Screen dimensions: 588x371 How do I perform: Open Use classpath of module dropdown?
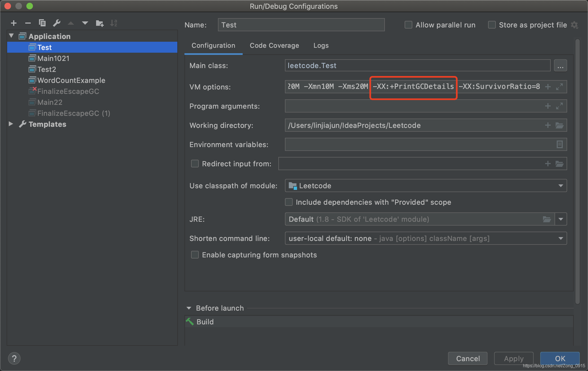[x=426, y=186]
